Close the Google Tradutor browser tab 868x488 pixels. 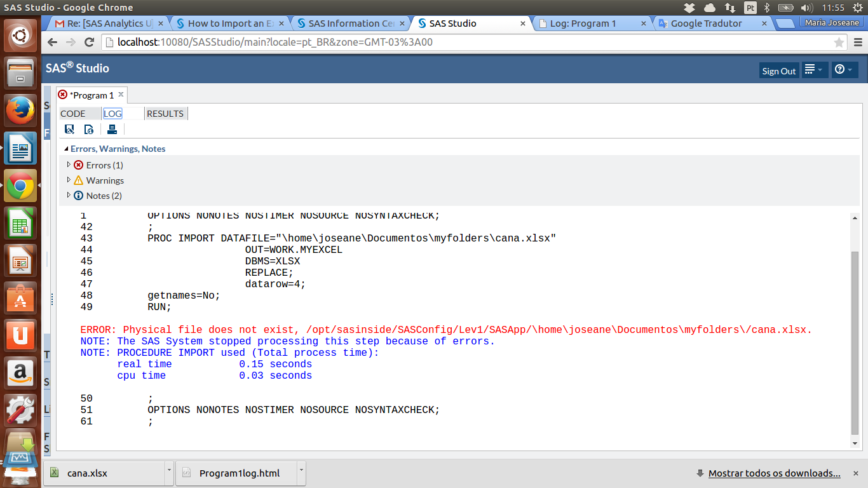click(x=764, y=24)
